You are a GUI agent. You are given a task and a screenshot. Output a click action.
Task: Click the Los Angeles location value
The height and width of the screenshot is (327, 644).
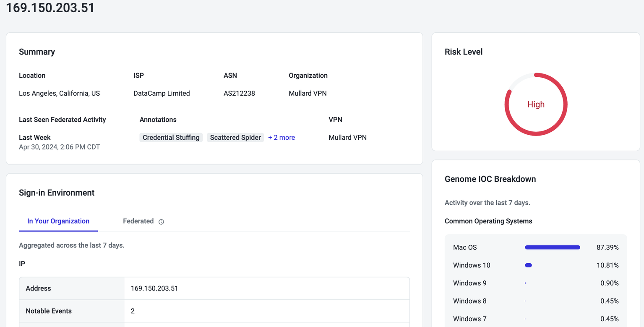click(59, 93)
